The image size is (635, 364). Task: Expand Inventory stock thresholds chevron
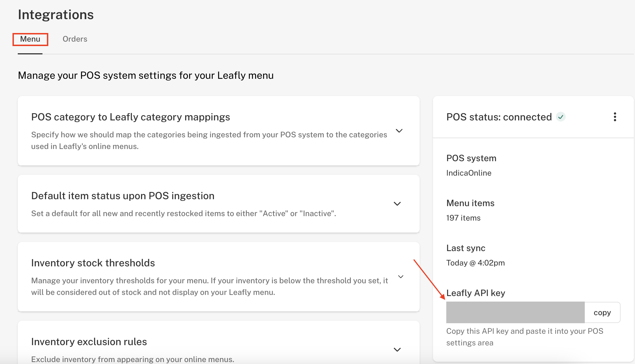[x=400, y=277]
